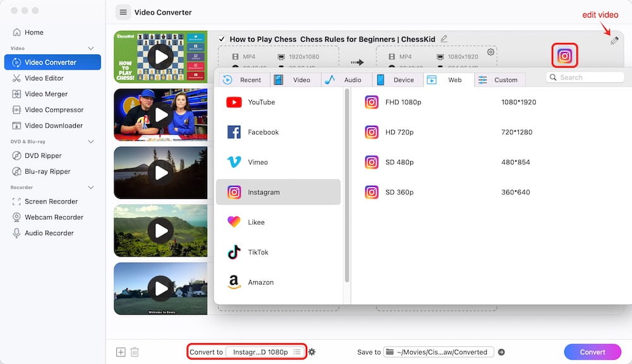The width and height of the screenshot is (632, 364).
Task: Click the add file plus icon
Action: [x=121, y=352]
